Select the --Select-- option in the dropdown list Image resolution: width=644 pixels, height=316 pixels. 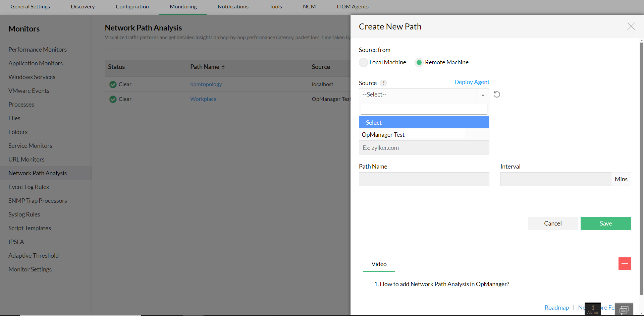click(373, 122)
